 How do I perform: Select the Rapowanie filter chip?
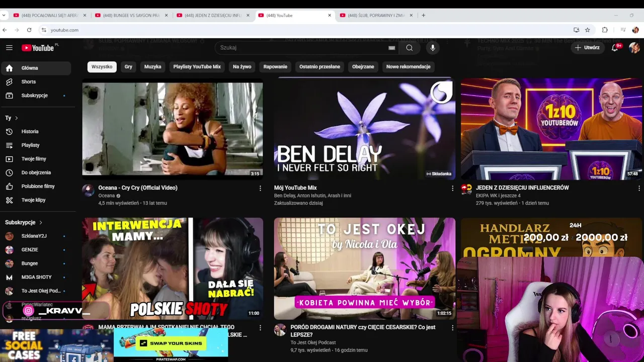point(275,67)
